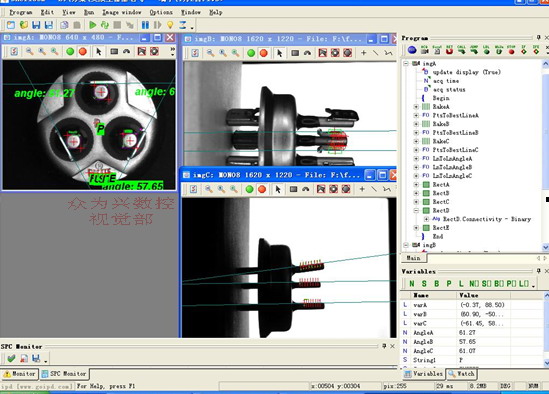This screenshot has height=394, width=549.
Task: Click the green Run play button in main toolbar
Action: point(92,25)
